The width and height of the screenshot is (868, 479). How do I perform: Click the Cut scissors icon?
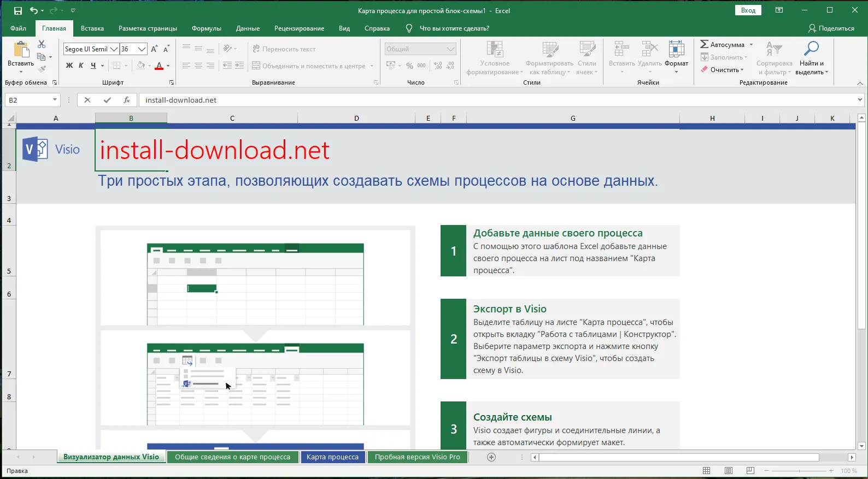click(x=42, y=44)
